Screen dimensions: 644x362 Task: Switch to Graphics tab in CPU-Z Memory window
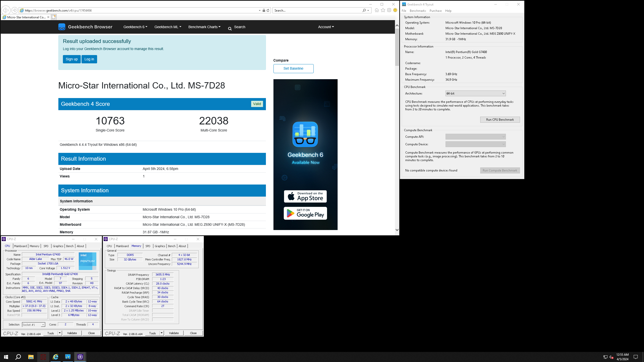(x=160, y=246)
